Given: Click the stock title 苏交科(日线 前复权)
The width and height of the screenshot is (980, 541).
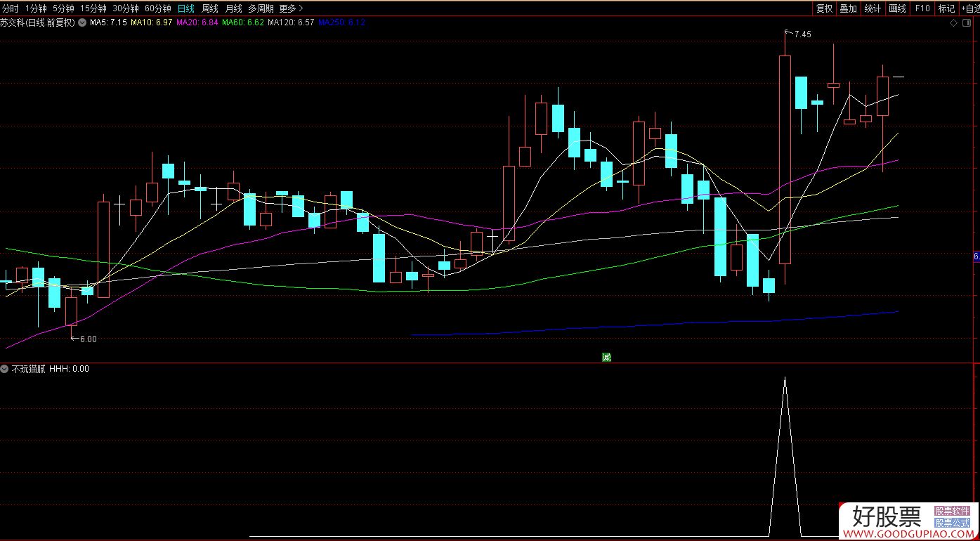Looking at the screenshot, I should [38, 22].
